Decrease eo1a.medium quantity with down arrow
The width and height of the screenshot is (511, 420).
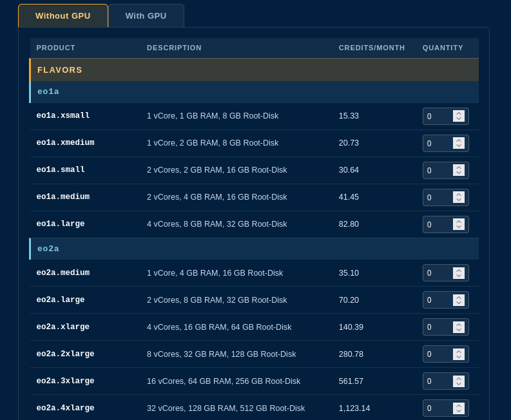(459, 200)
